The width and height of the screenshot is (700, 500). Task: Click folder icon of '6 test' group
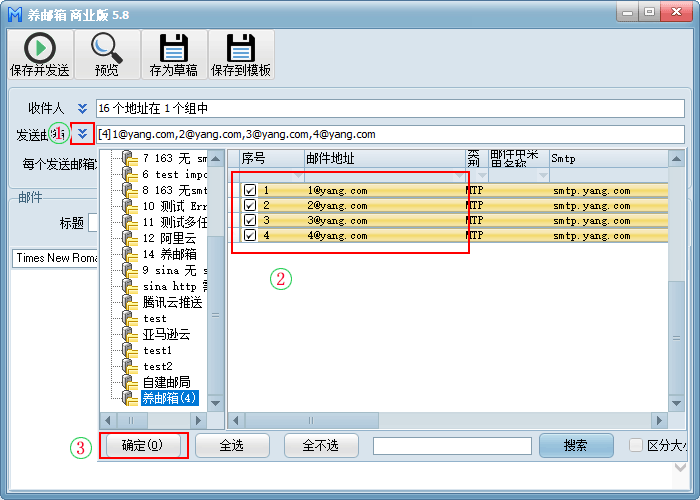[x=130, y=175]
